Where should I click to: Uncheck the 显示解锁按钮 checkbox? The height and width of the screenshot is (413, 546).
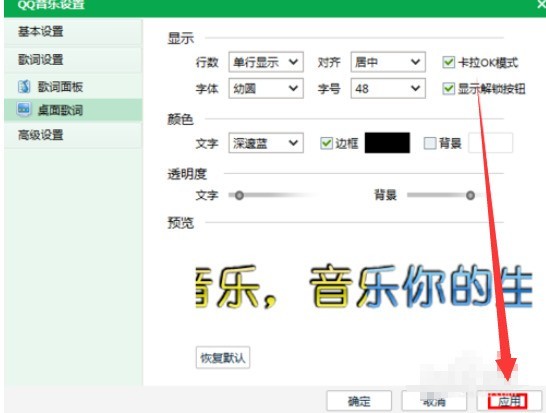[x=448, y=88]
